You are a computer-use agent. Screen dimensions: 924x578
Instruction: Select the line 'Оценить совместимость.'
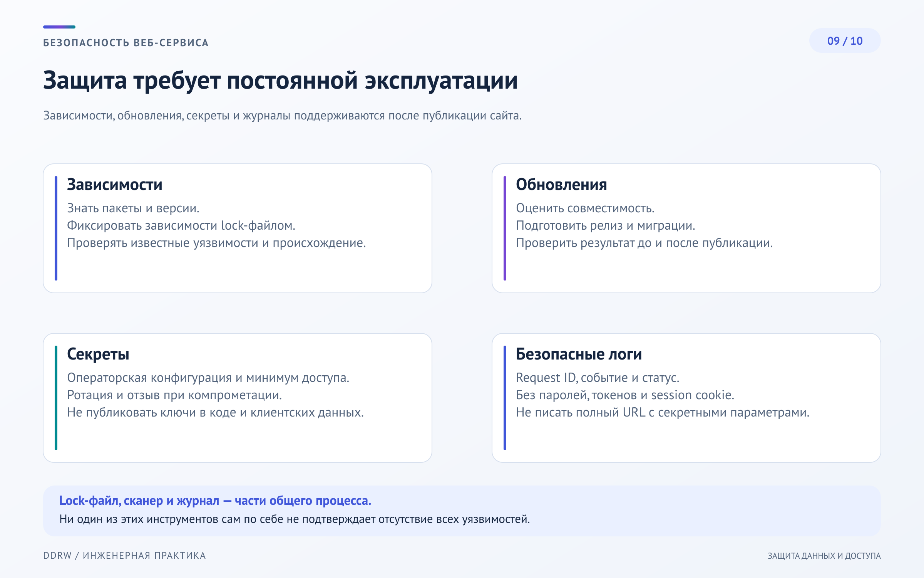pos(585,208)
